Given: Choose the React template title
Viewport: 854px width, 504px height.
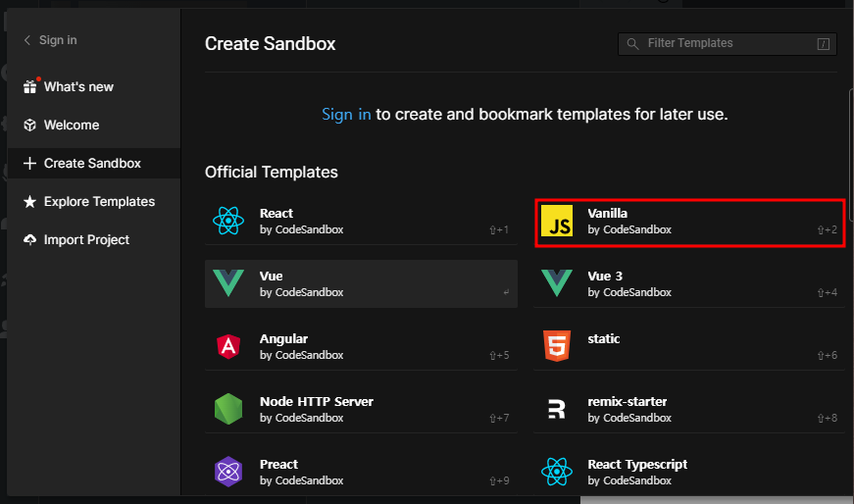Looking at the screenshot, I should (x=276, y=213).
